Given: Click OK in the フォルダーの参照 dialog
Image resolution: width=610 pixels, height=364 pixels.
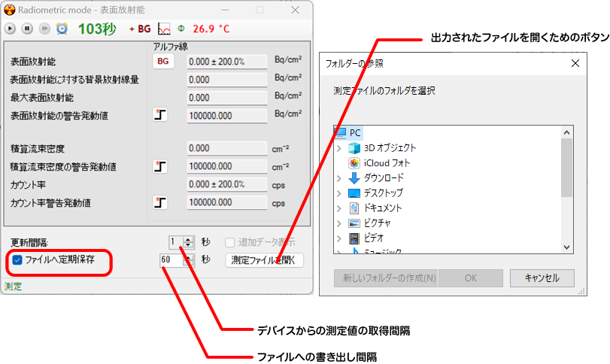Looking at the screenshot, I should 471,278.
